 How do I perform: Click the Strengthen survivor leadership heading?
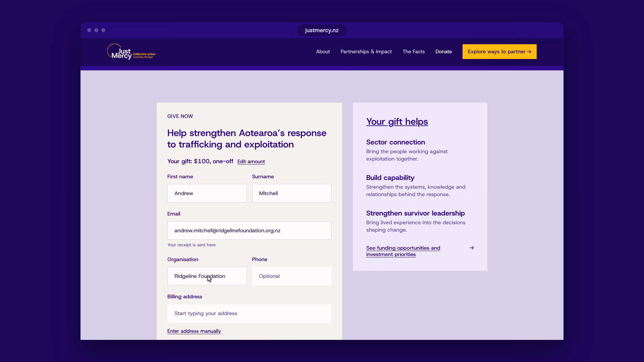click(x=415, y=213)
